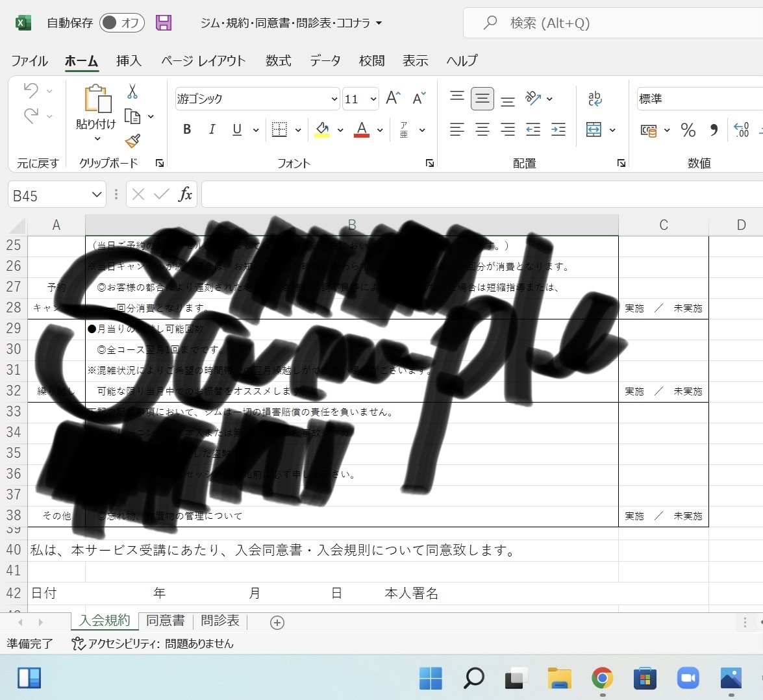Click the Undo arrow icon
The width and height of the screenshot is (763, 700).
coord(31,90)
